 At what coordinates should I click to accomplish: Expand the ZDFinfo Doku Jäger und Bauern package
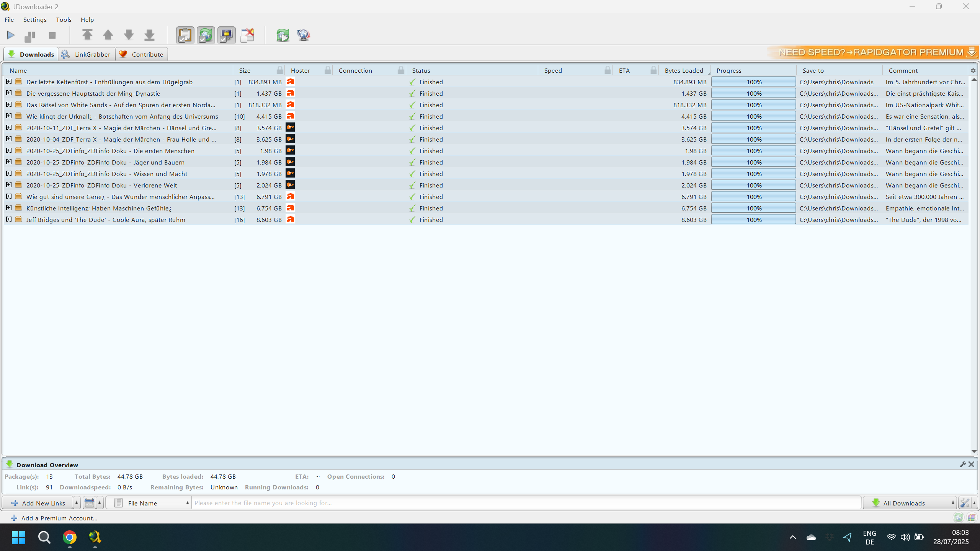9,162
